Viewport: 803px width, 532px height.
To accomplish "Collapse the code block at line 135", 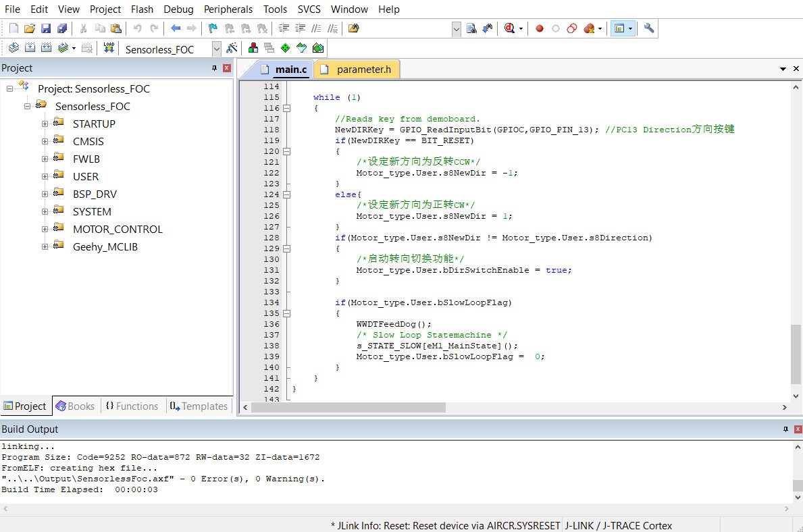I will click(x=286, y=313).
